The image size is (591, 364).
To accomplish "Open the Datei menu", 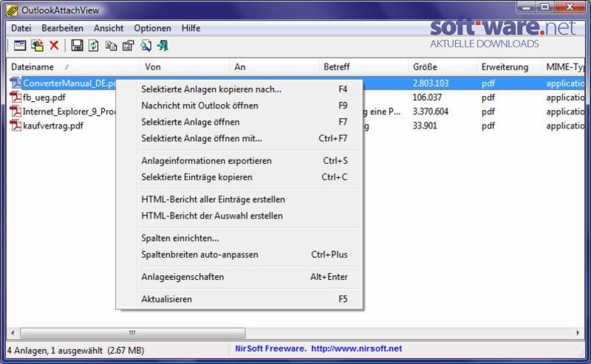I will pos(21,28).
